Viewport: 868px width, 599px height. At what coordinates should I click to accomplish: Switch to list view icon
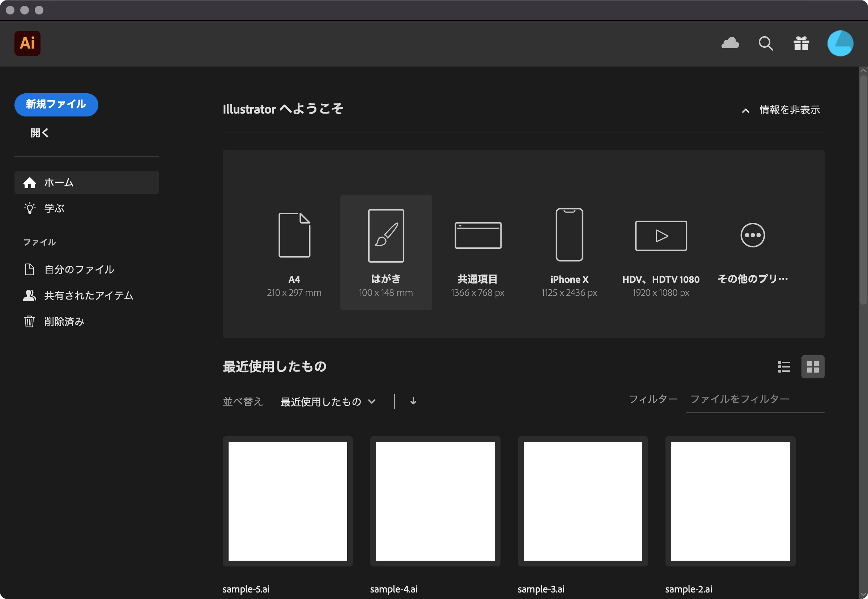coord(784,367)
